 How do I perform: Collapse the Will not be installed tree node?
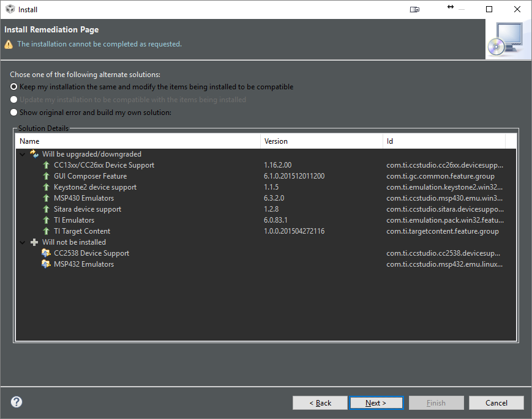pyautogui.click(x=23, y=242)
